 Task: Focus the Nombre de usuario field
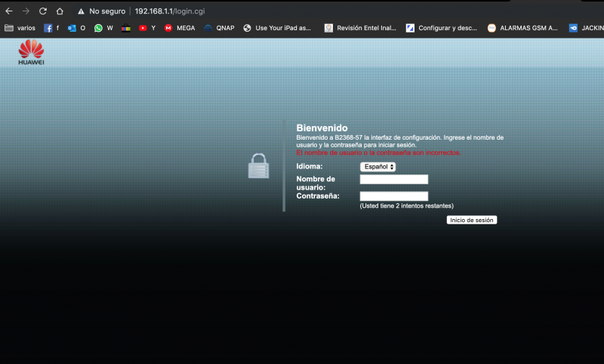[x=393, y=180]
